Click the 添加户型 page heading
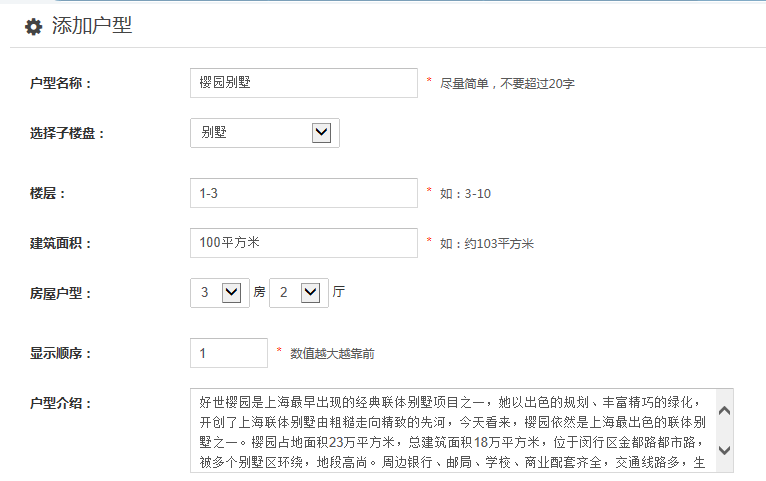The height and width of the screenshot is (481, 766). 92,27
